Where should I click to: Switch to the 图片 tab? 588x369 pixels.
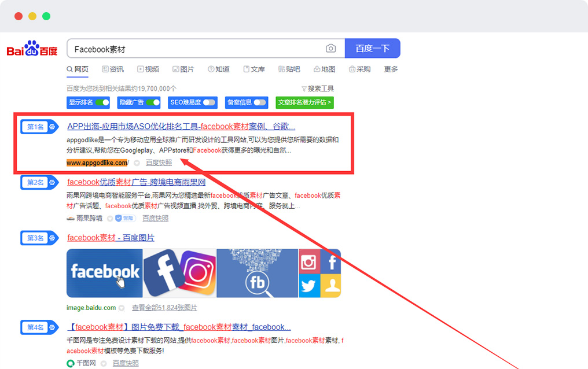pyautogui.click(x=183, y=69)
